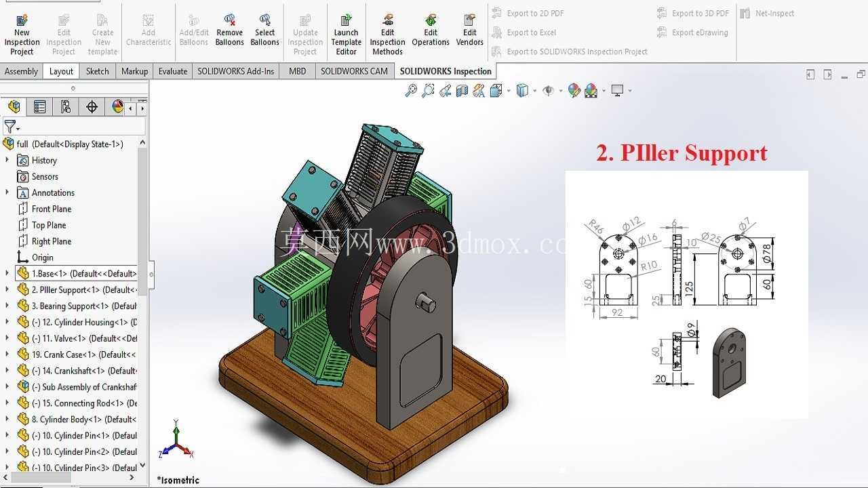The image size is (868, 488).
Task: Switch to Sketch tab
Action: click(x=97, y=71)
